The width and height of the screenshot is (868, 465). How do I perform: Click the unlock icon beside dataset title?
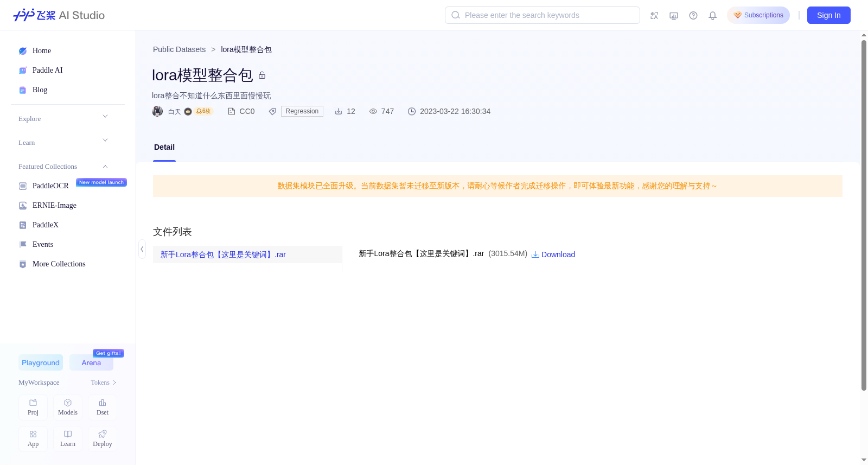pos(262,75)
